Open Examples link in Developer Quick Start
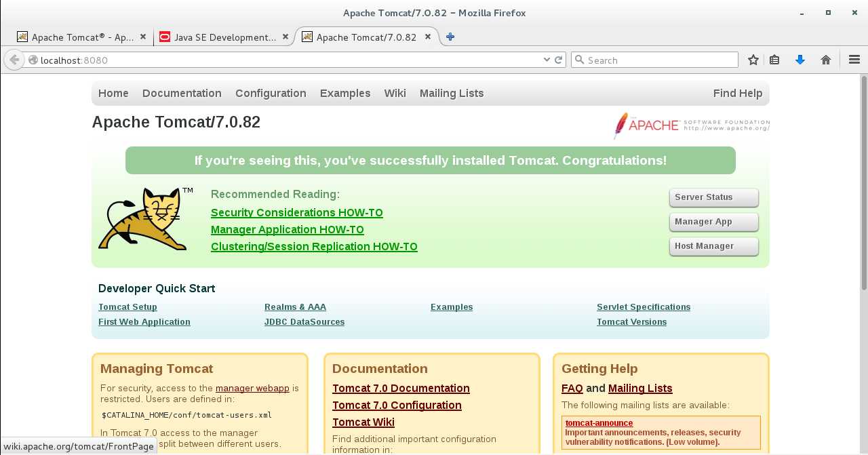Screen dimensions: 868x455 (452, 307)
